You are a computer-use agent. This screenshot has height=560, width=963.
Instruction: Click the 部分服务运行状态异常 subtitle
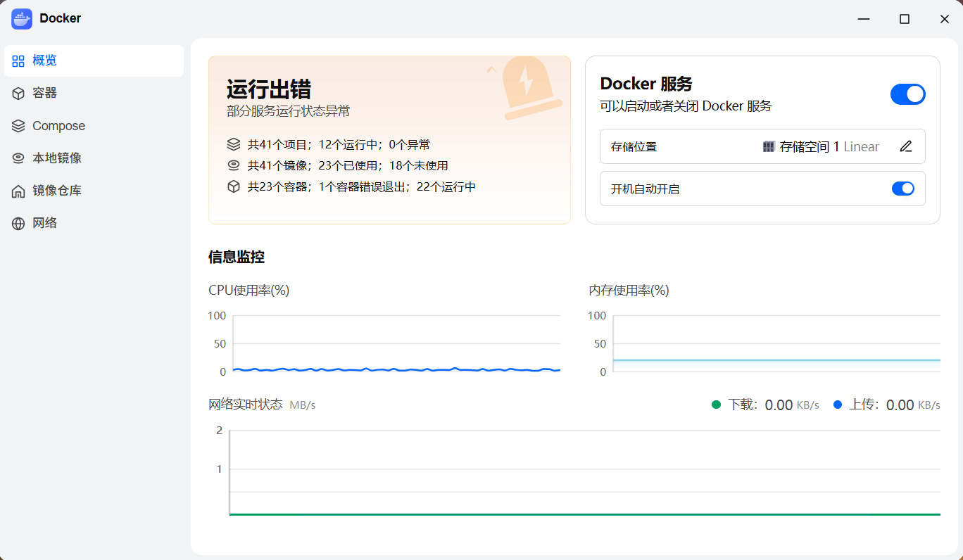[x=289, y=111]
